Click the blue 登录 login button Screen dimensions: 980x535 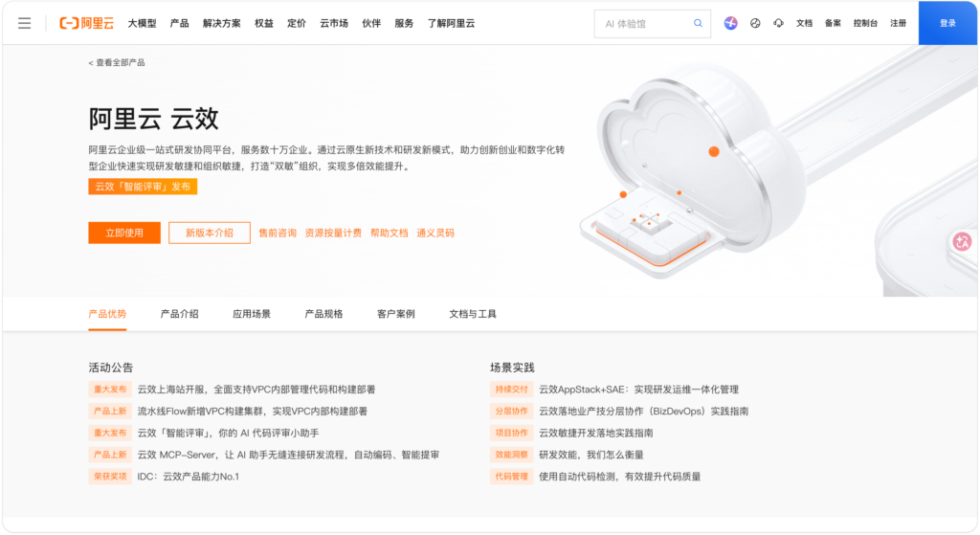pos(947,23)
